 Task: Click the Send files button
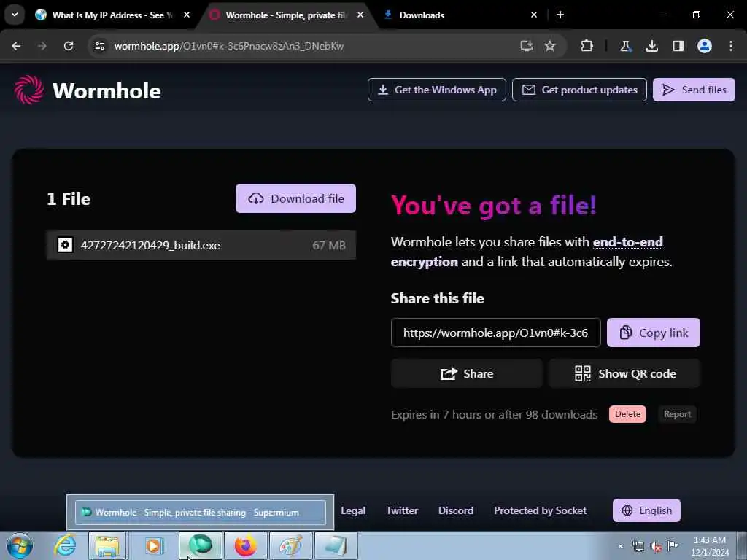point(694,90)
